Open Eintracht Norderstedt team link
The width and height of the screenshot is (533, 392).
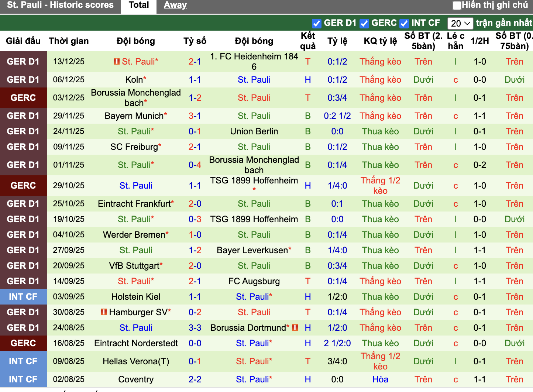tap(136, 343)
